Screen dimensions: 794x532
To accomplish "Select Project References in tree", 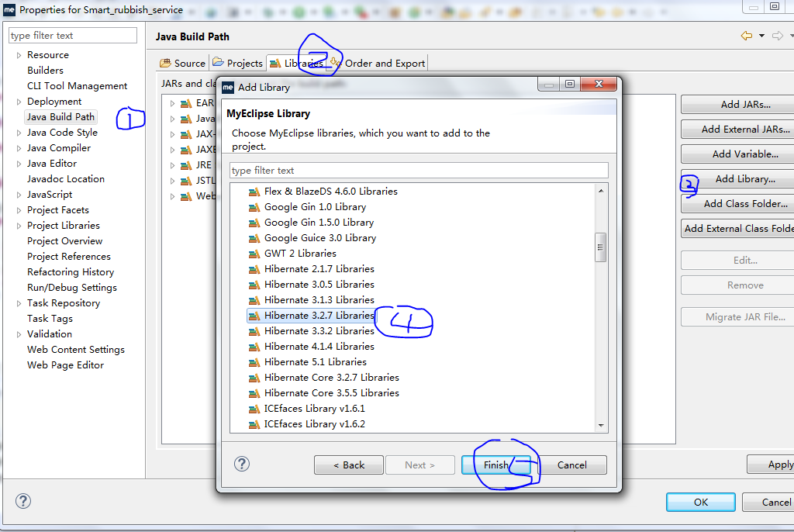I will pos(69,257).
